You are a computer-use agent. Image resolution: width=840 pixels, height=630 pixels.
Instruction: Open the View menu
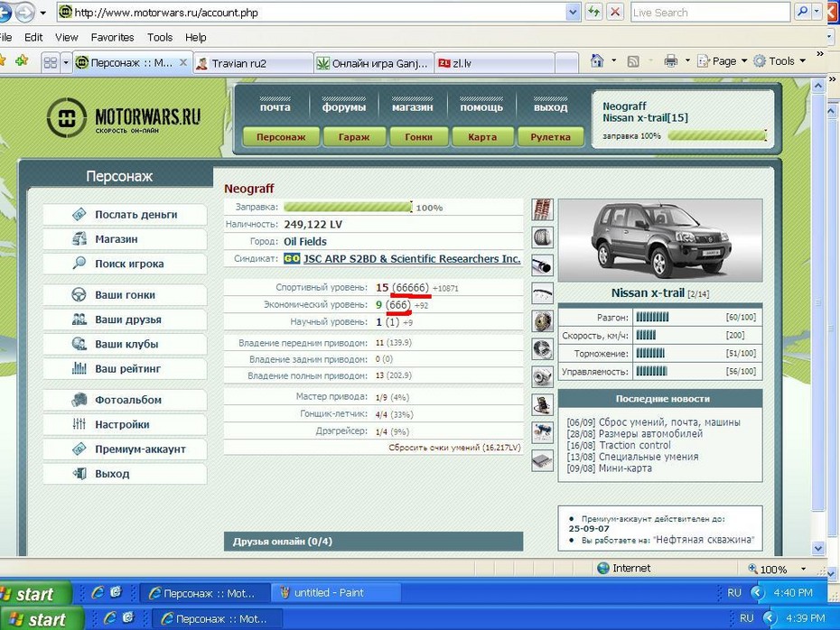pyautogui.click(x=67, y=37)
